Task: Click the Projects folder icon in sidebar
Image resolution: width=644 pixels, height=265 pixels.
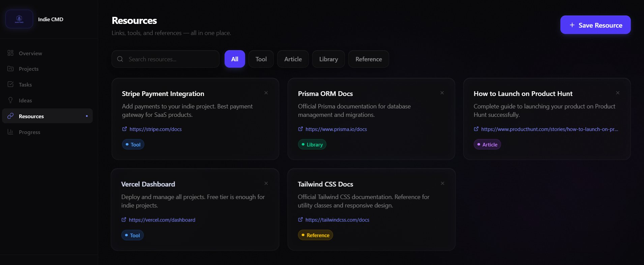Action: [10, 69]
